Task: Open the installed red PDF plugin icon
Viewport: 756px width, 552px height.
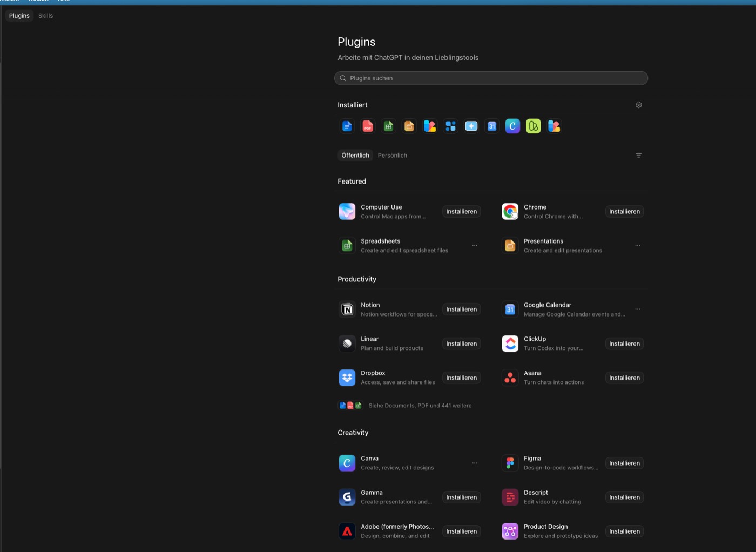Action: point(368,126)
